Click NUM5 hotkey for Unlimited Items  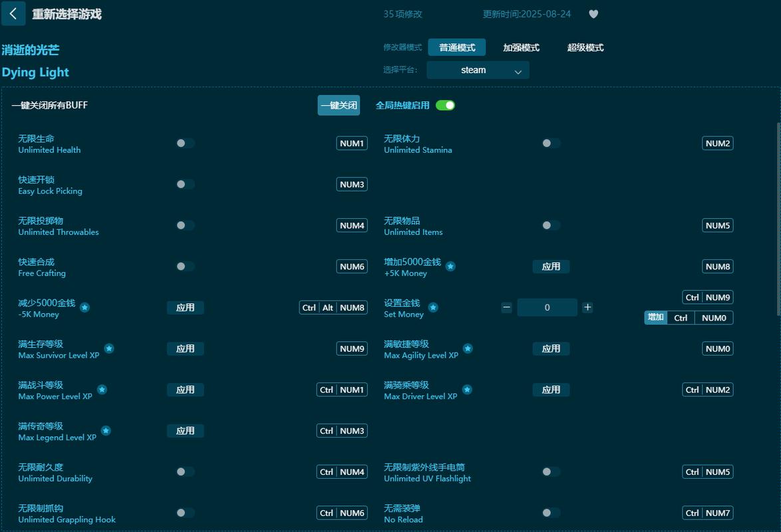[x=717, y=225]
